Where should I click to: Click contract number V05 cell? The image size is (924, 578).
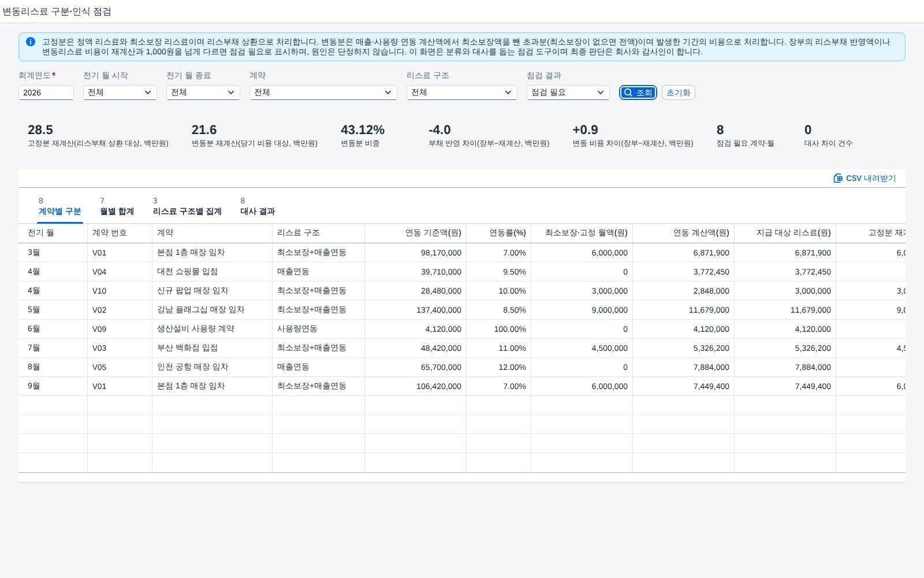click(120, 367)
